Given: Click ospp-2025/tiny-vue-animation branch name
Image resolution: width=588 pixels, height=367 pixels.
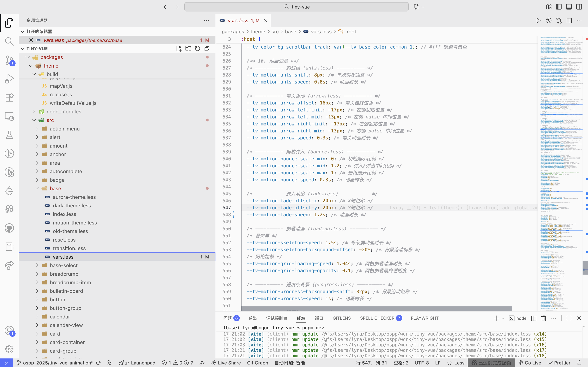Looking at the screenshot, I should pos(58,363).
